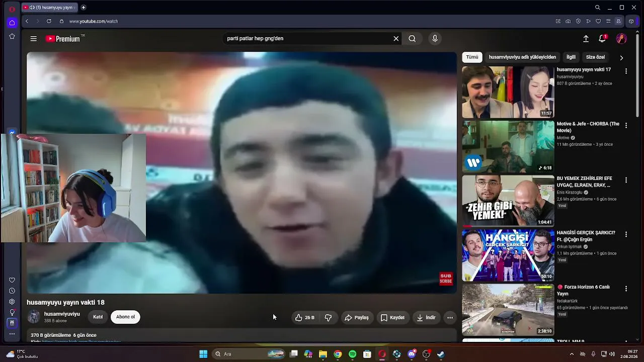Subscribe with the Abone ol button
The height and width of the screenshot is (362, 644).
point(125,317)
